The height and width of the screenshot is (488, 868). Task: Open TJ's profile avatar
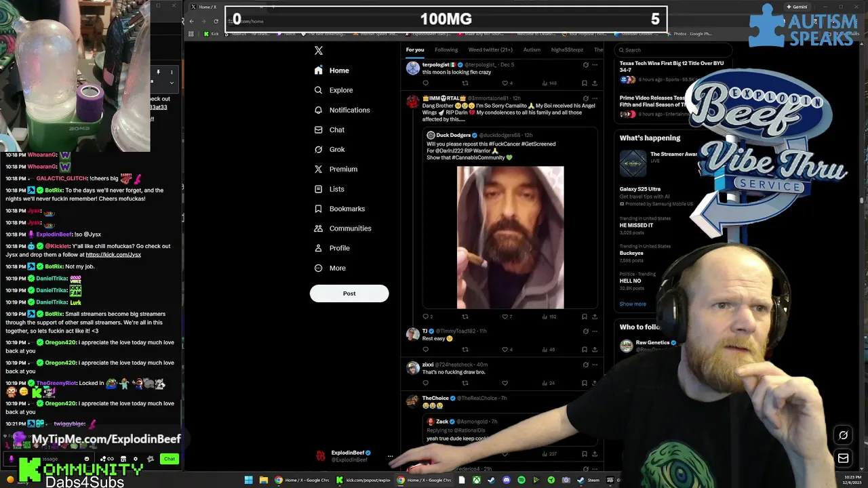point(412,334)
